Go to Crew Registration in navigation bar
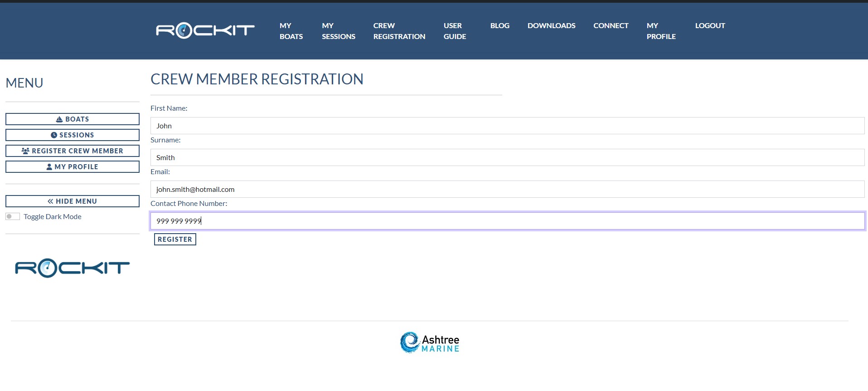Image resolution: width=868 pixels, height=391 pixels. click(399, 31)
